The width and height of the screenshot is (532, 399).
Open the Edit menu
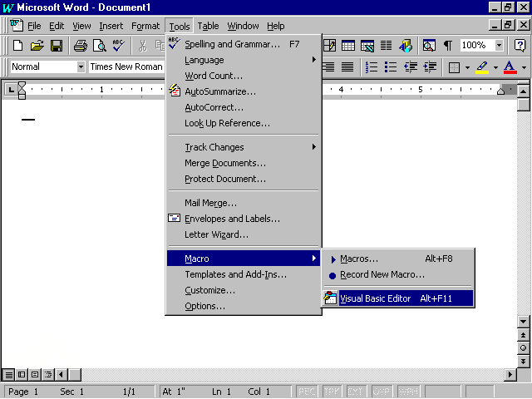(x=57, y=26)
